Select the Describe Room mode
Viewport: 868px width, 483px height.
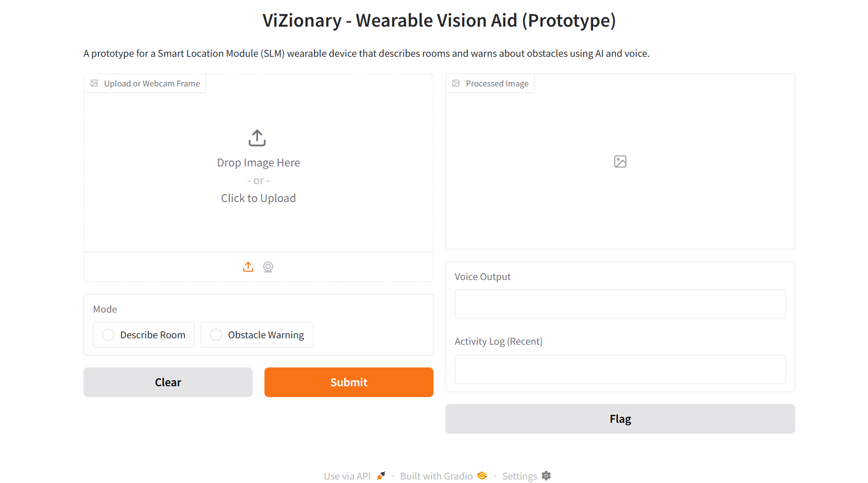click(x=108, y=335)
